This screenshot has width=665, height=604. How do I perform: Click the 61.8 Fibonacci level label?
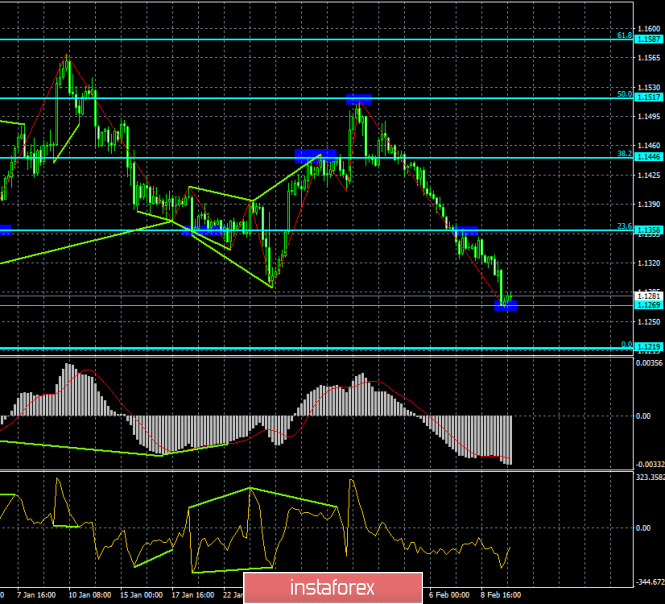tap(622, 35)
